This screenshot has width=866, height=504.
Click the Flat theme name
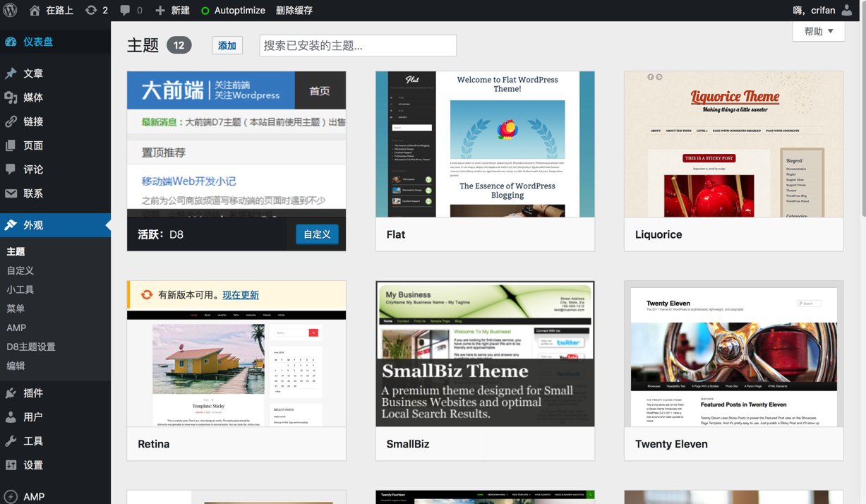pos(396,234)
